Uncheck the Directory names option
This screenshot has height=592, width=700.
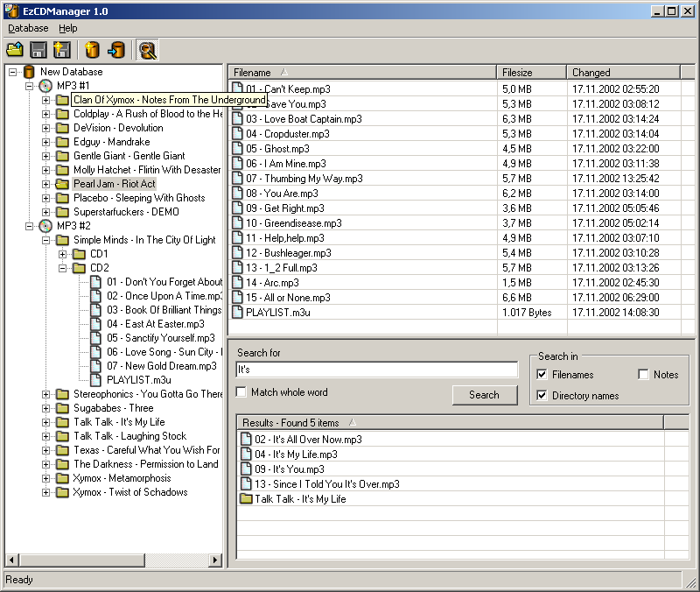(x=542, y=396)
